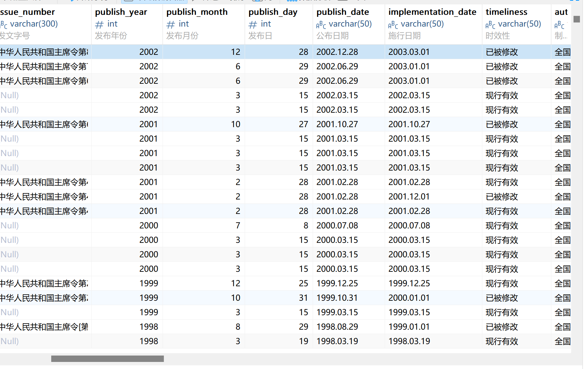The image size is (588, 369).
Task: Select implementation_date cell 2001.12.01
Action: tap(434, 196)
